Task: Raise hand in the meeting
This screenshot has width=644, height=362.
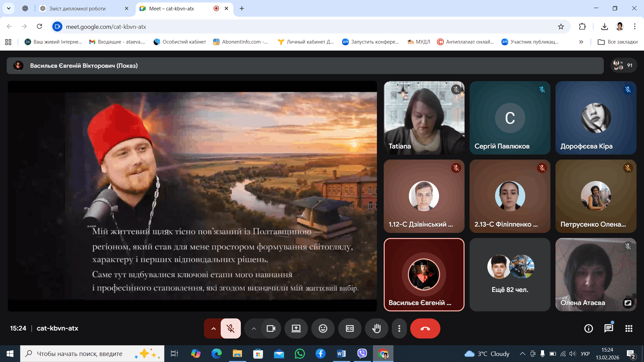Action: 376,328
